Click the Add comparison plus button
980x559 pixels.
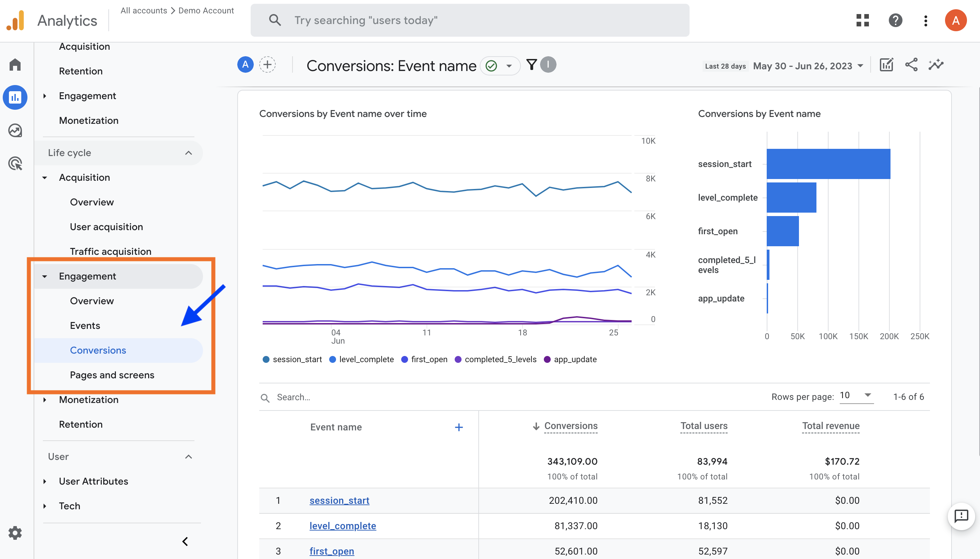[x=266, y=65]
